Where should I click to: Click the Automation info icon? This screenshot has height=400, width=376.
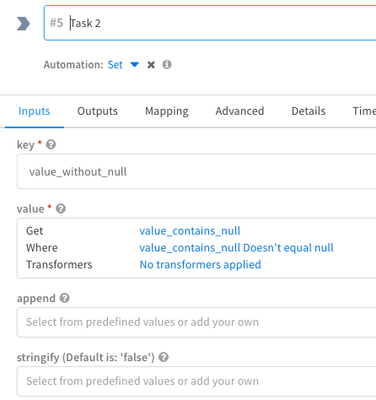[x=167, y=64]
